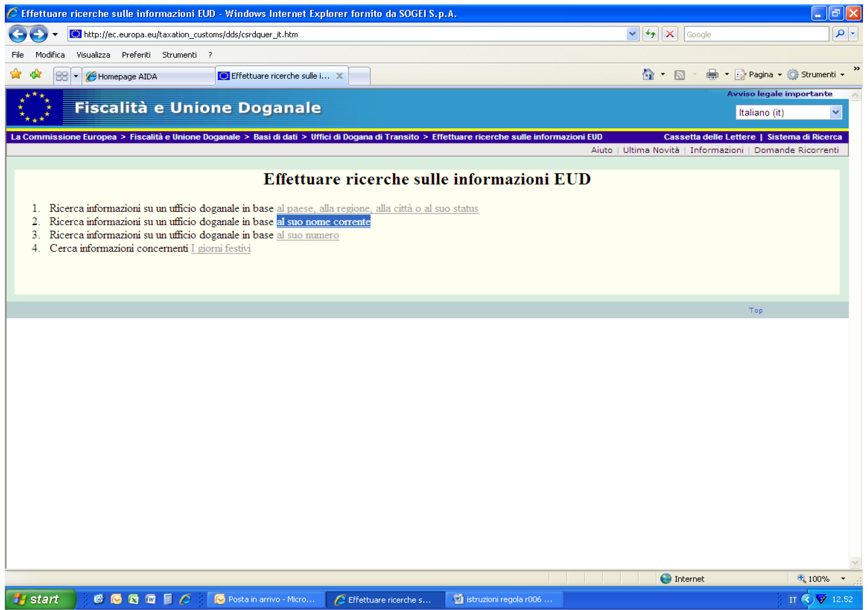Open the 'al suo numero' search link
The image size is (868, 610).
coord(307,235)
